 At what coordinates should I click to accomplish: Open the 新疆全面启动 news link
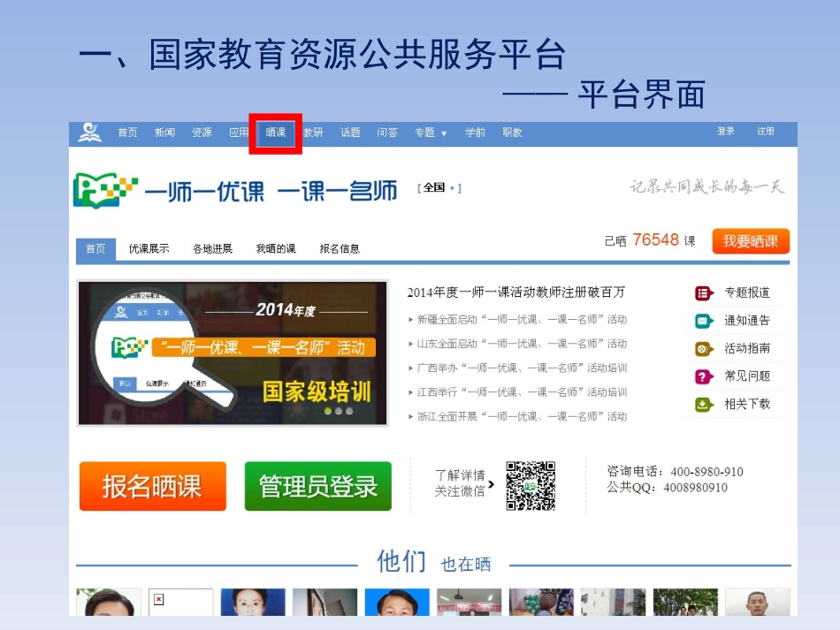click(x=522, y=320)
